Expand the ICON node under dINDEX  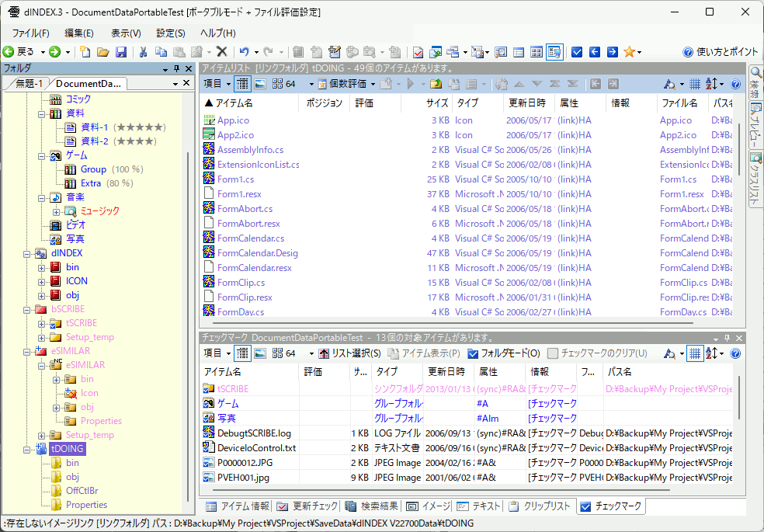coord(41,282)
